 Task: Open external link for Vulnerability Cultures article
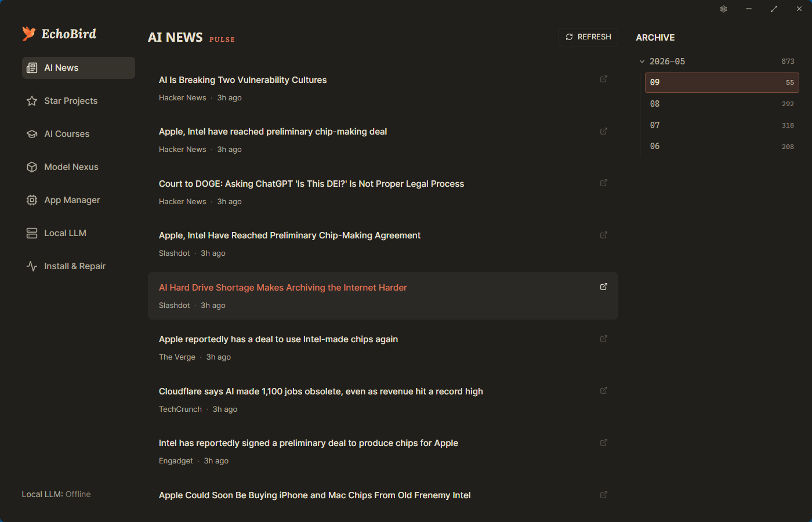pyautogui.click(x=604, y=79)
